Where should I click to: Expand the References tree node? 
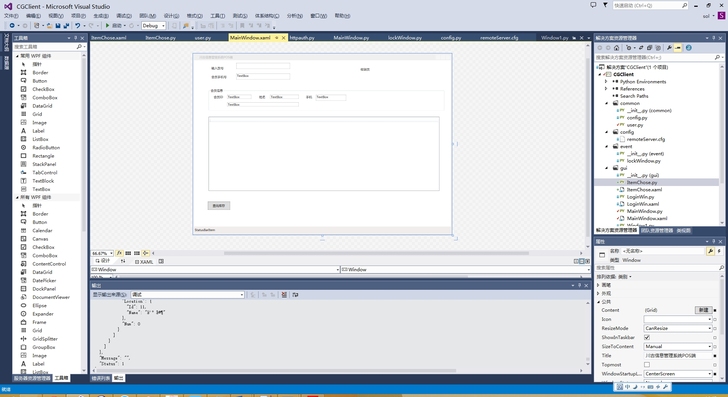click(x=606, y=89)
